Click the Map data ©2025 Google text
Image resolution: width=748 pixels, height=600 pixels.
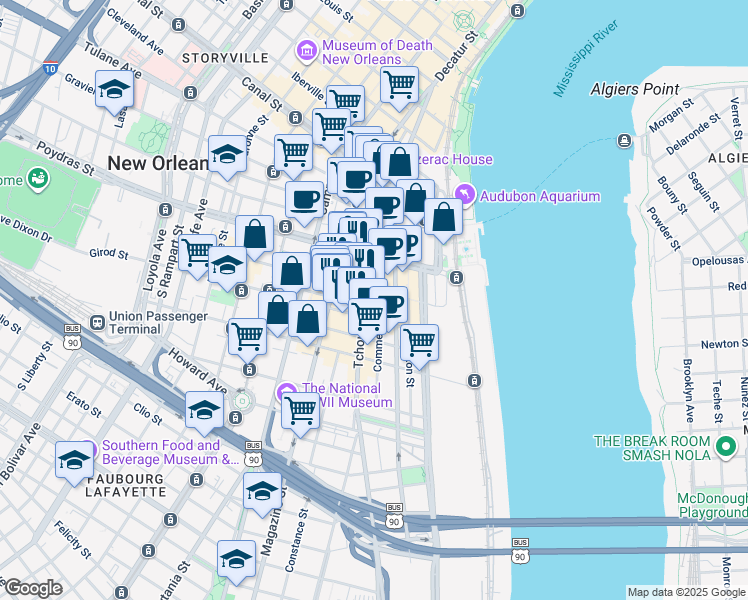[686, 592]
